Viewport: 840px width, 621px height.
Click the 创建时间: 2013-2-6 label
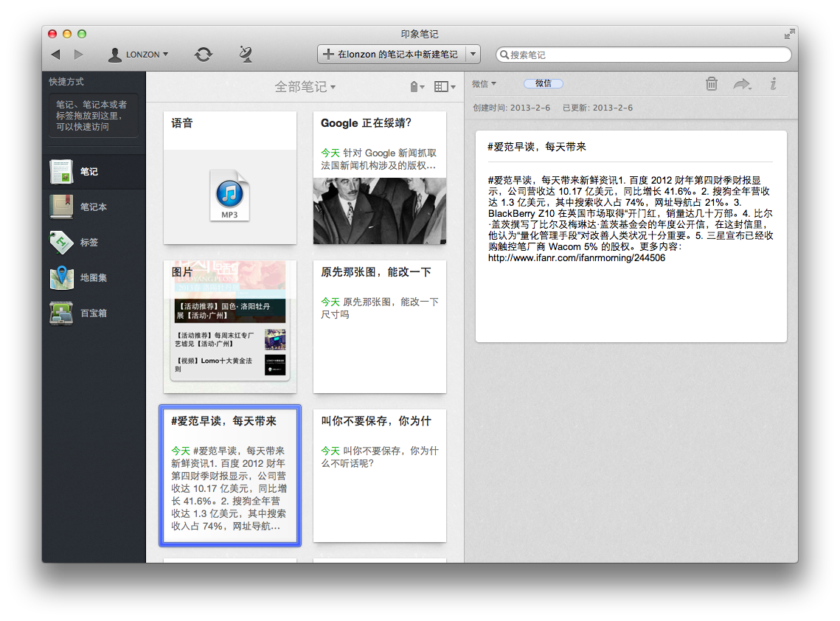click(511, 108)
